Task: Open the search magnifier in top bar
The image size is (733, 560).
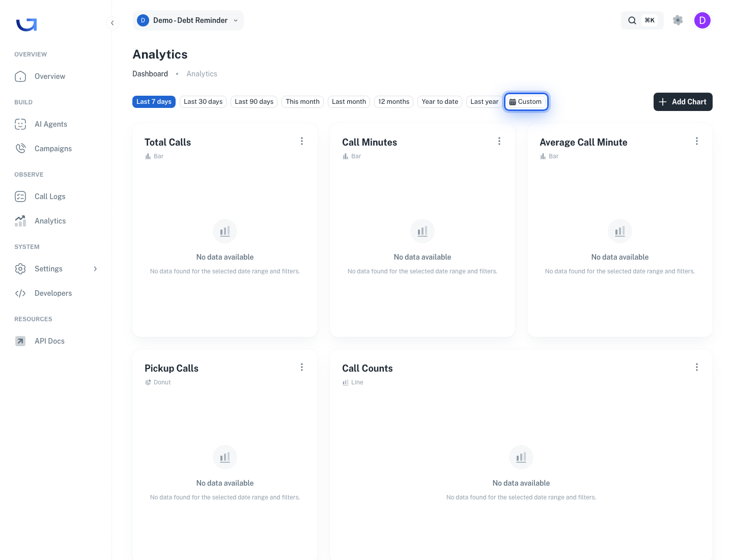Action: 632,20
